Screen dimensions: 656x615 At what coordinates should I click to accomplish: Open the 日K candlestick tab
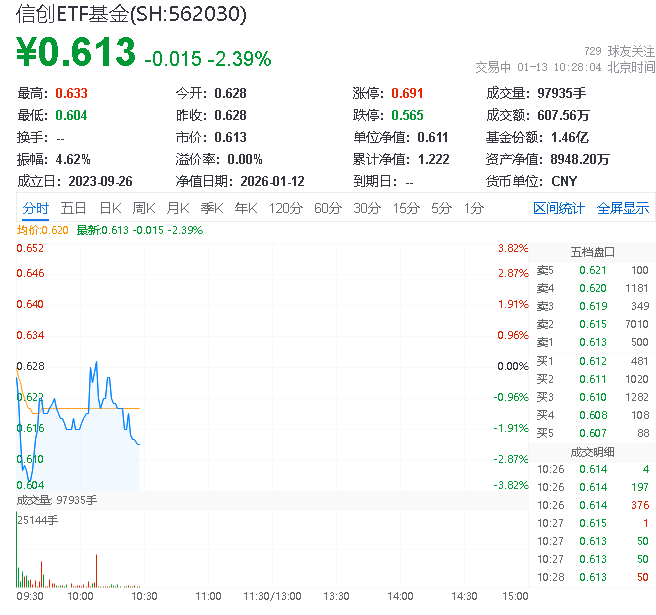click(x=110, y=208)
